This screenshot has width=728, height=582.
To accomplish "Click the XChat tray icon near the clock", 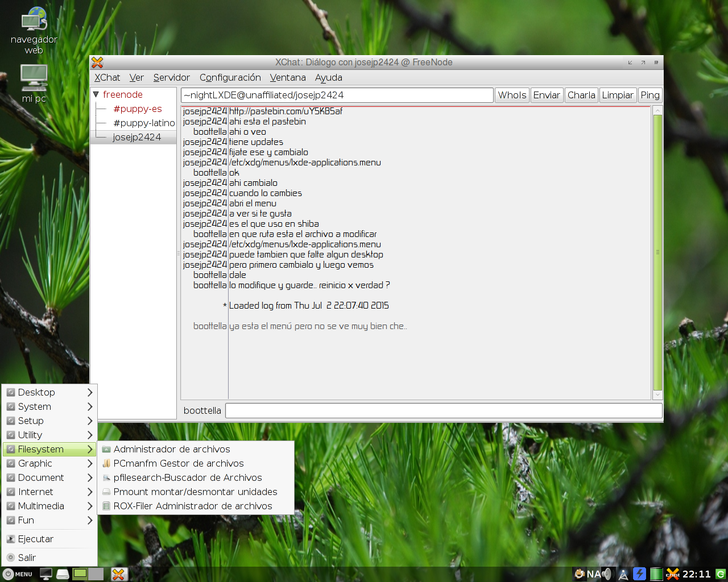I will point(673,574).
